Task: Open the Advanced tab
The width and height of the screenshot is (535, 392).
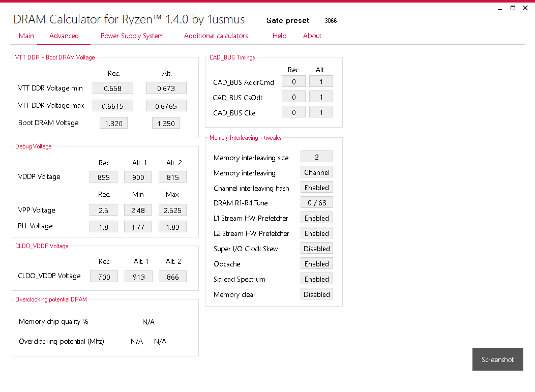Action: 64,36
